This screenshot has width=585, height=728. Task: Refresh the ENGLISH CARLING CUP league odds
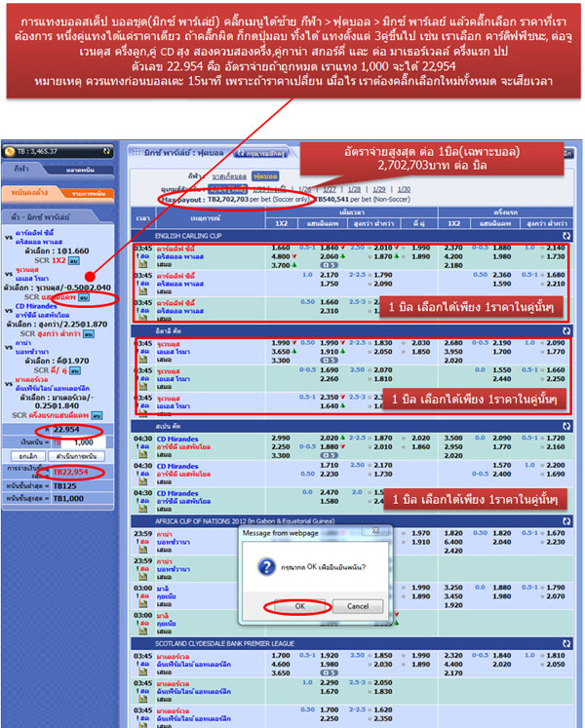[566, 236]
